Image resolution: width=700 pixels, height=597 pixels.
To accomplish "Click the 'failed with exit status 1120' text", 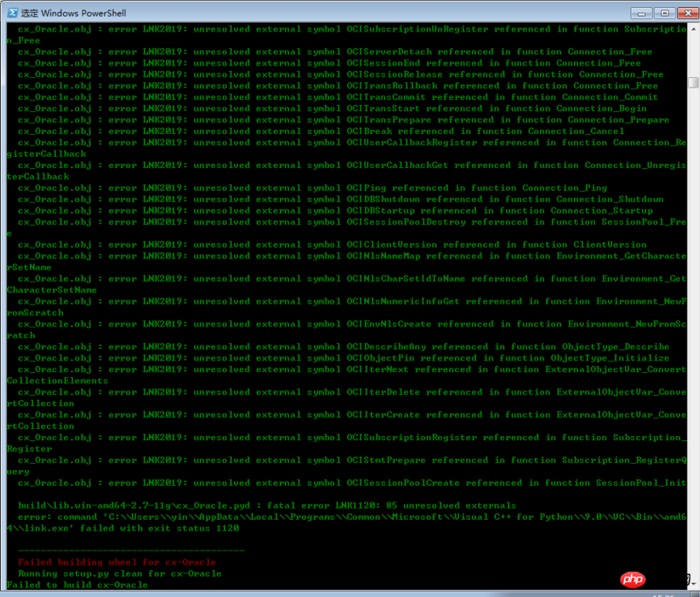I will pos(160,528).
